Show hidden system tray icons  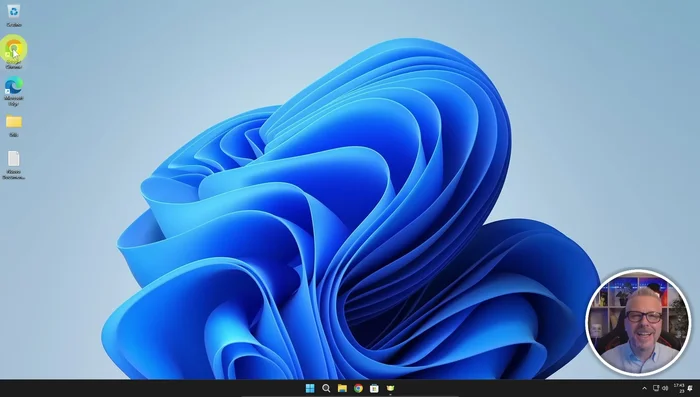tap(644, 388)
